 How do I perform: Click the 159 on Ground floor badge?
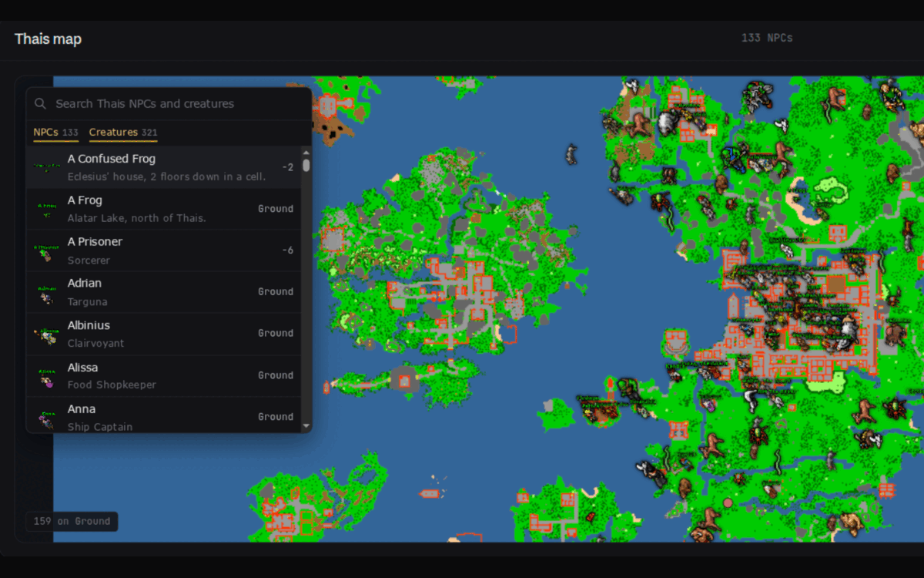coord(72,521)
